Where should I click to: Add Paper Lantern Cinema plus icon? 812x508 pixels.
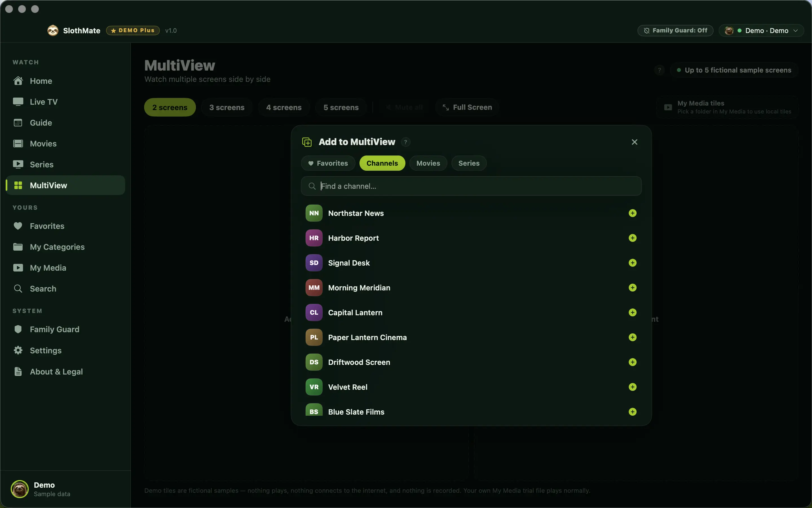click(632, 337)
